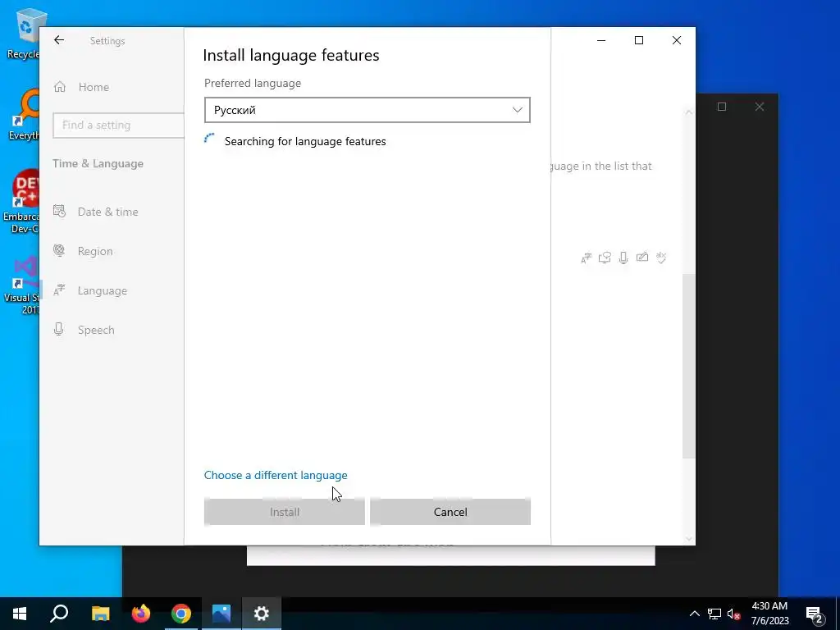Click the Install button
Image resolution: width=840 pixels, height=630 pixels.
coord(285,512)
